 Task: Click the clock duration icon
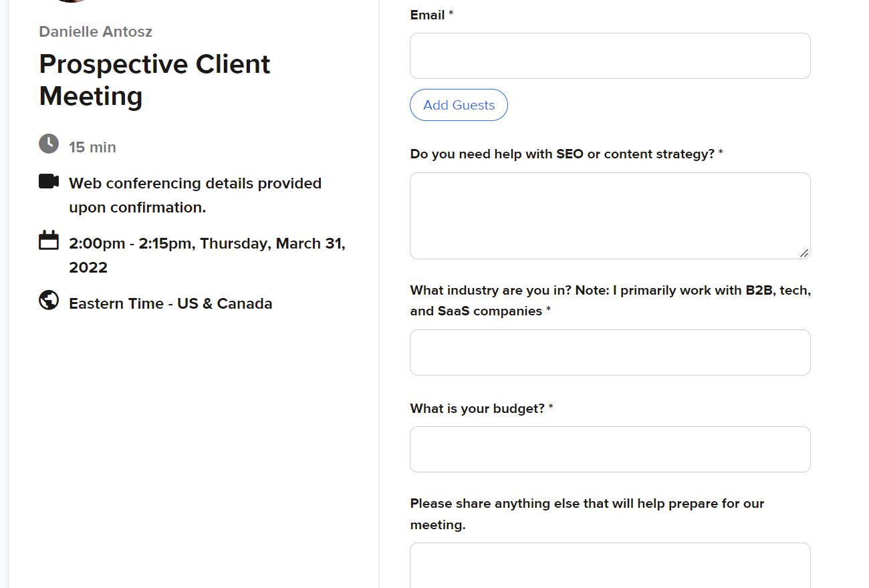pyautogui.click(x=49, y=144)
